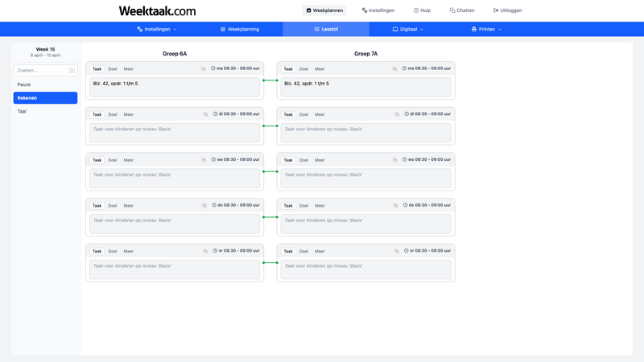Select Taak tab on Groep 6A vr card
The width and height of the screenshot is (644, 362).
[x=97, y=251]
